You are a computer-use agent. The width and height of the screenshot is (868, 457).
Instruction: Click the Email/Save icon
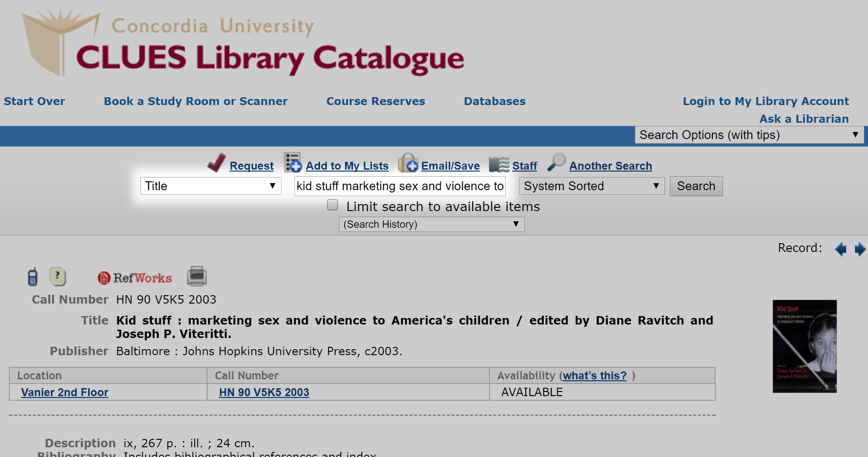tap(408, 163)
